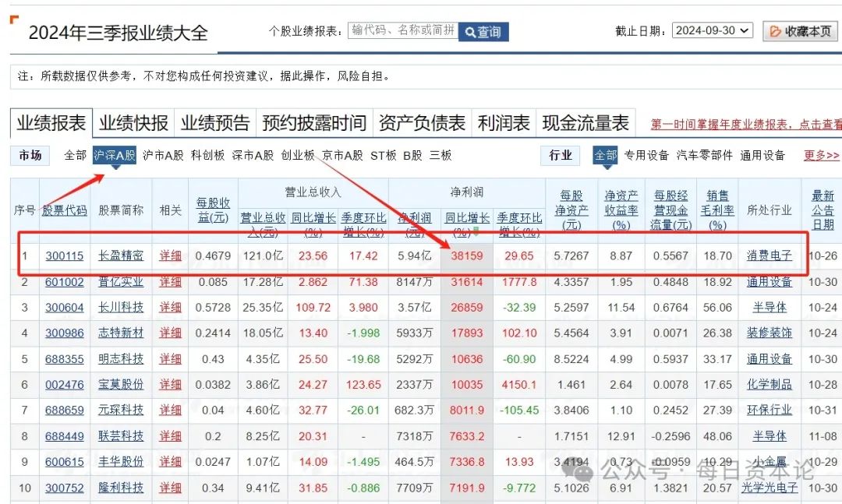Select 全部 in the 市场 filter

[75, 156]
